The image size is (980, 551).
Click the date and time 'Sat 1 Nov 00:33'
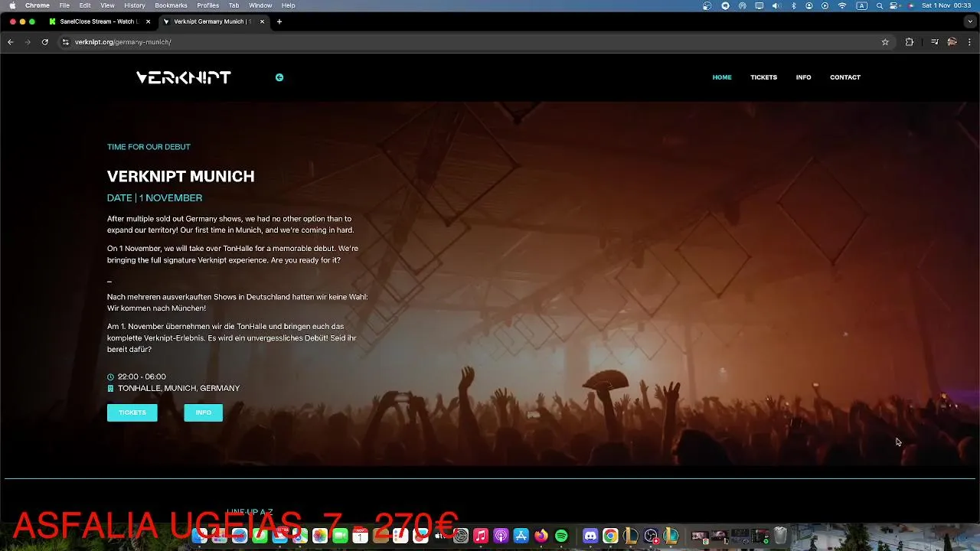(x=946, y=5)
